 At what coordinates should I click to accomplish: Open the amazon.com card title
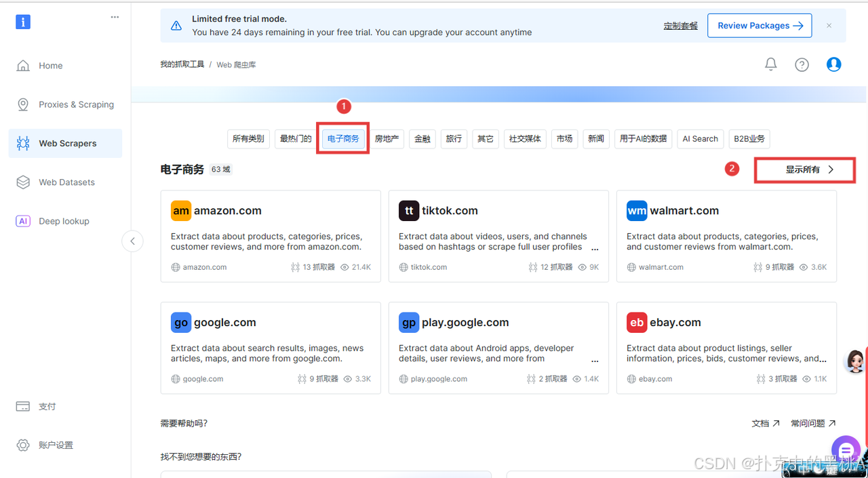click(x=228, y=211)
